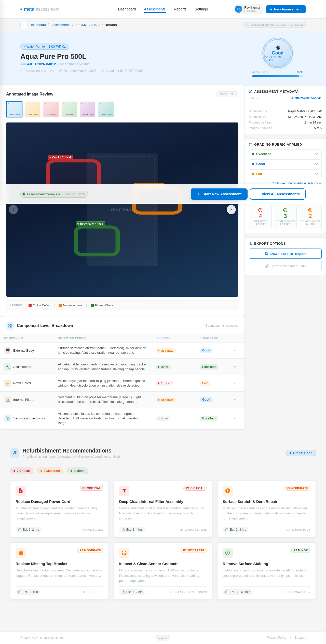Click the Refurbishment Recommendations wrench icon
Viewport: 326px width, 644px height.
click(x=15, y=453)
